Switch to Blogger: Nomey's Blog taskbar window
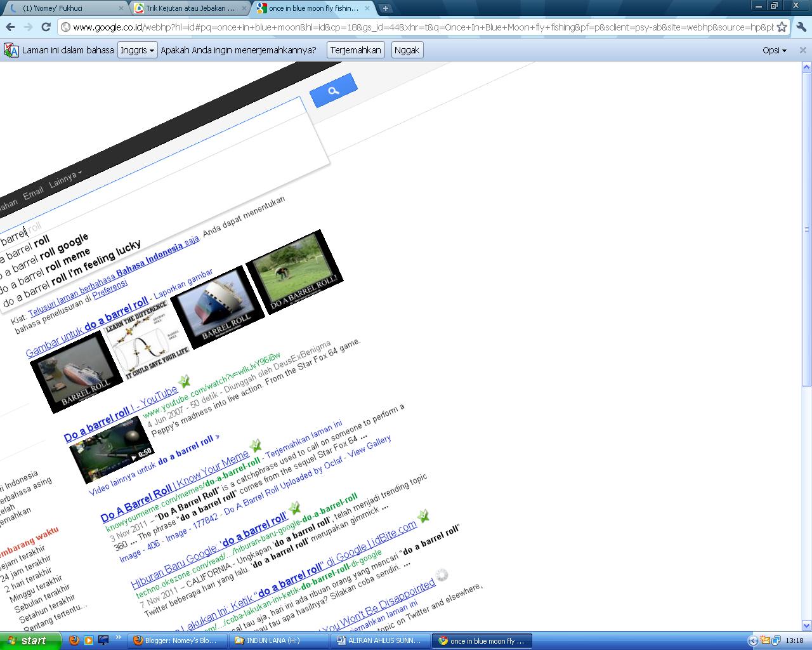Viewport: 812px width, 650px height. [176, 640]
